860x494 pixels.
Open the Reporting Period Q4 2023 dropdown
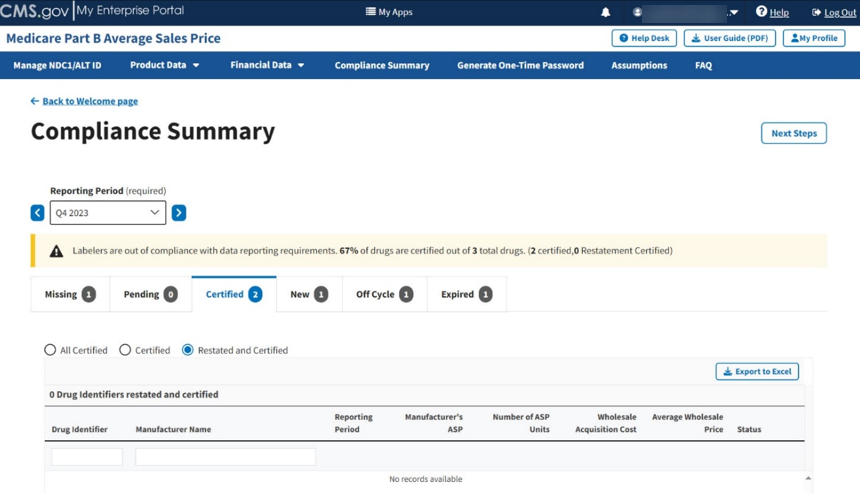108,213
